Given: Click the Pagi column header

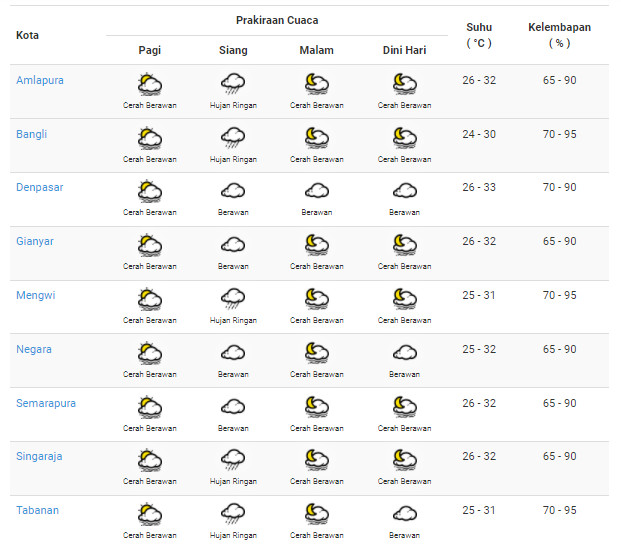Looking at the screenshot, I should tap(150, 51).
